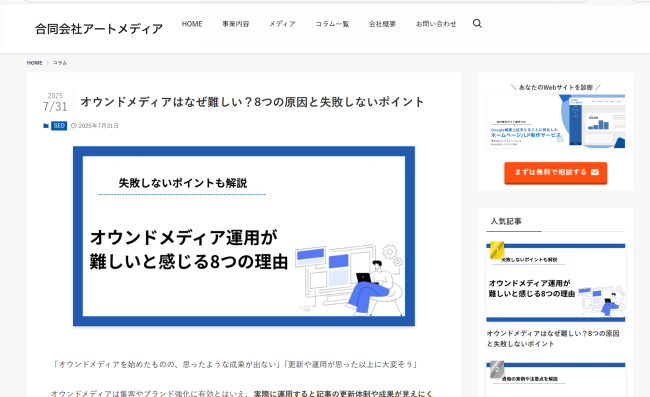Click the gold rank 1 badge
The height and width of the screenshot is (397, 650).
click(497, 250)
